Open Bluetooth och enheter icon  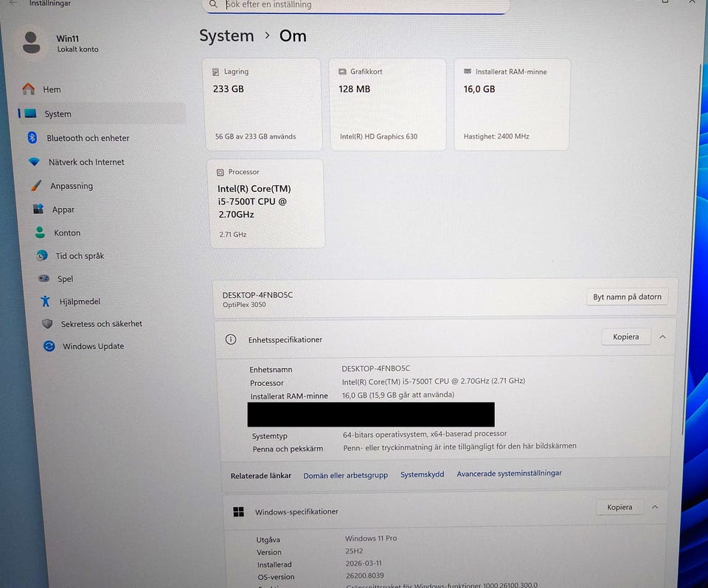pyautogui.click(x=32, y=138)
